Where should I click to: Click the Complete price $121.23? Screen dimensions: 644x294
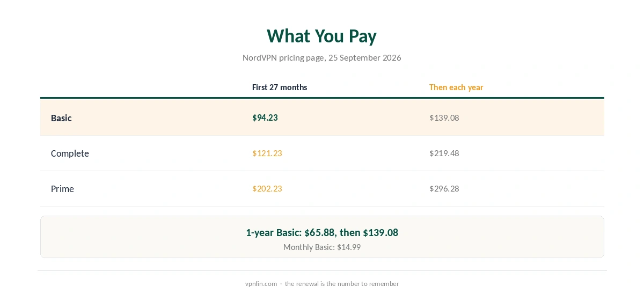267,153
